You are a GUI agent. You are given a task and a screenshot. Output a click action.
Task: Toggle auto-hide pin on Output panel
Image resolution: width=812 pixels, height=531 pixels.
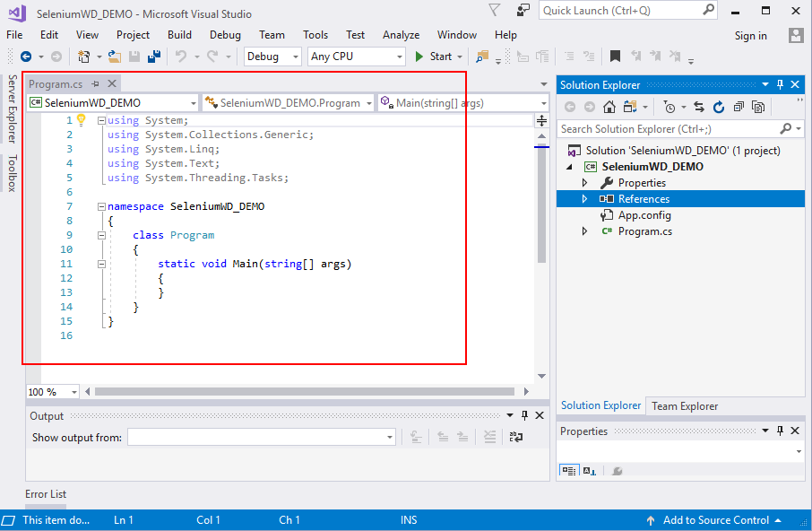click(524, 415)
